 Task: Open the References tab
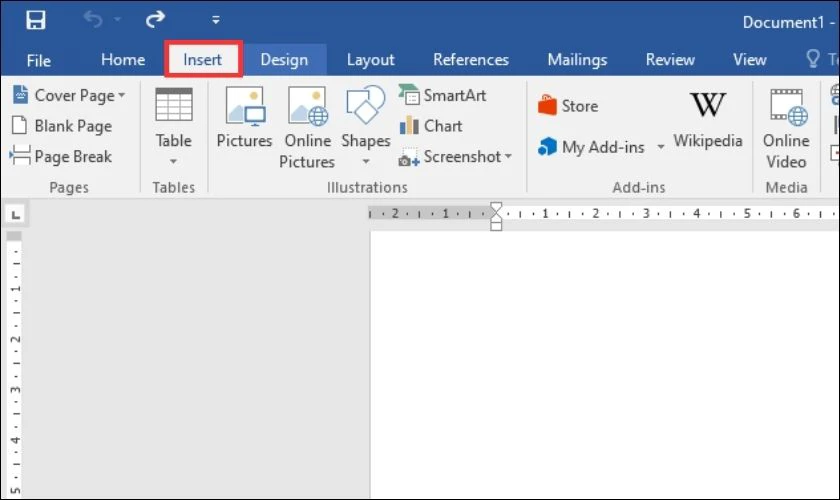[x=470, y=59]
